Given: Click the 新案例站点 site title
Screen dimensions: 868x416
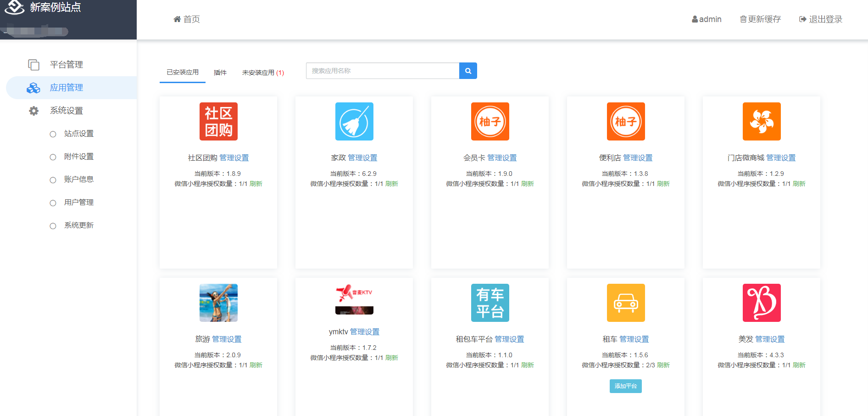Looking at the screenshot, I should coord(56,7).
